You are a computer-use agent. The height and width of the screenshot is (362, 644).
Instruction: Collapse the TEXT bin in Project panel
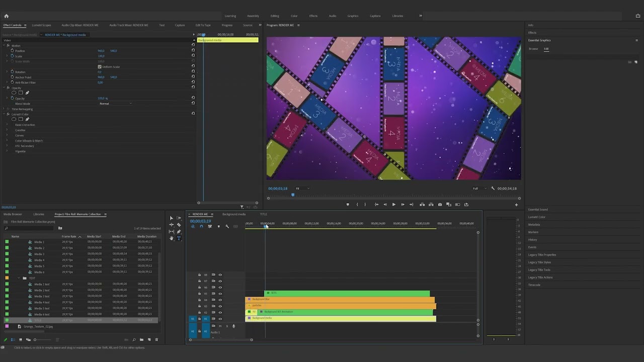coord(19,278)
